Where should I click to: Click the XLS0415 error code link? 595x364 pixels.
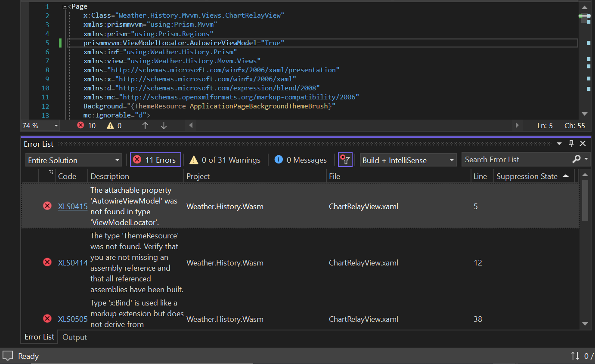click(72, 206)
